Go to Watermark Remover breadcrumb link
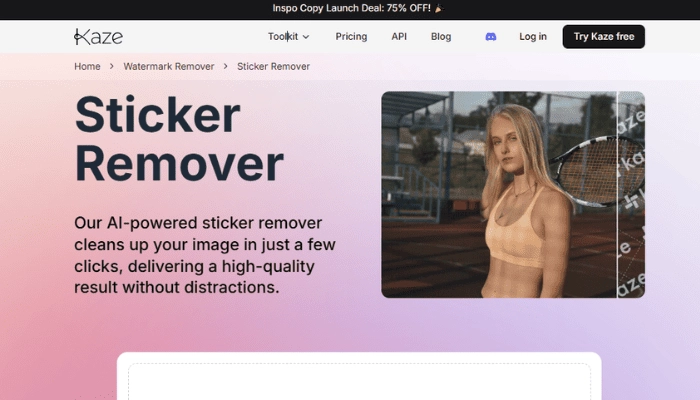The width and height of the screenshot is (700, 400). [x=169, y=67]
